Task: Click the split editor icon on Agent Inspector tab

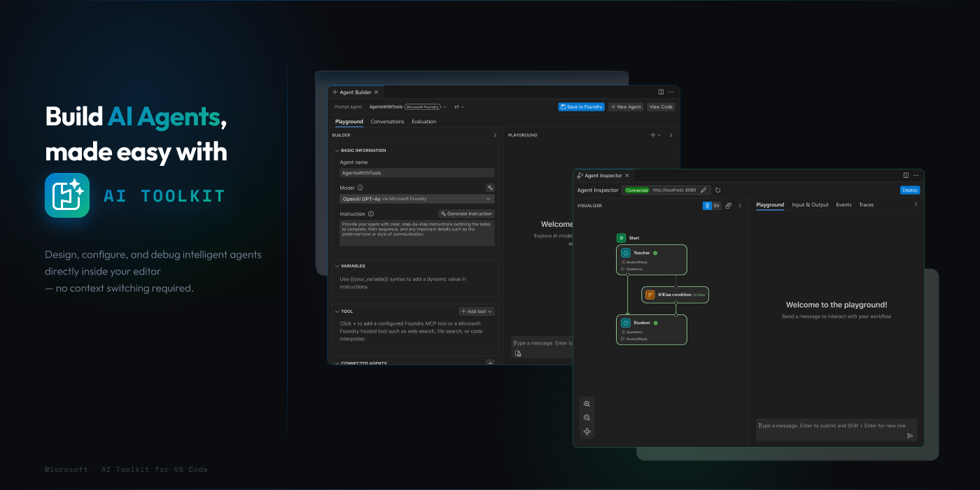Action: click(x=905, y=175)
